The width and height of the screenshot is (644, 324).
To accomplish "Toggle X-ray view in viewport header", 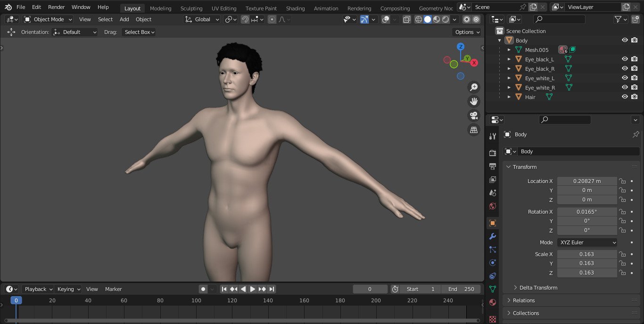I will tap(406, 19).
